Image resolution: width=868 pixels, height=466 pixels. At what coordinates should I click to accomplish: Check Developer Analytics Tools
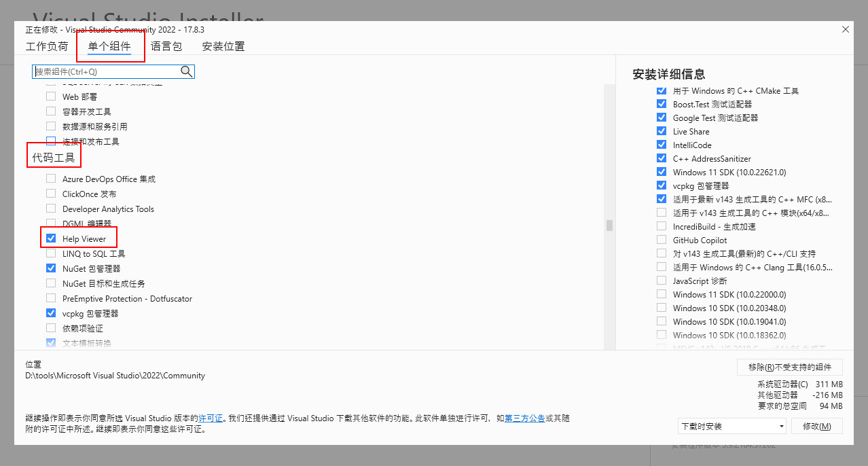point(51,209)
